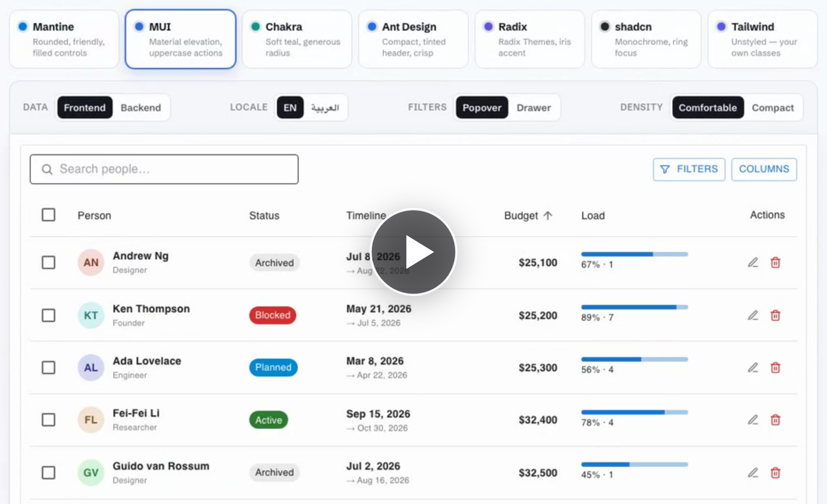The height and width of the screenshot is (504, 827).
Task: Click Andrew Ng's 67% load progress bar
Action: 634,254
